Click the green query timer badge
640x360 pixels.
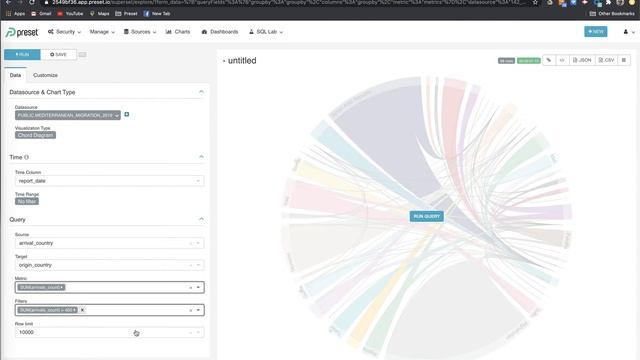point(529,60)
